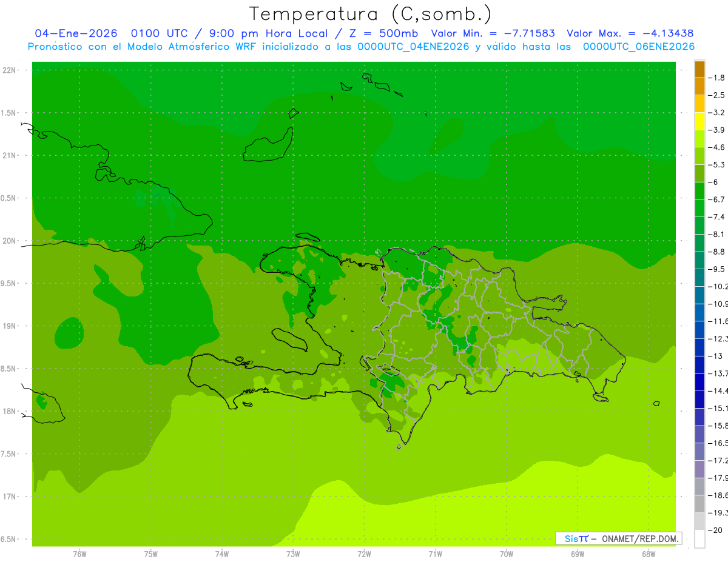Click the '-15.8' color scale label

[x=719, y=426]
